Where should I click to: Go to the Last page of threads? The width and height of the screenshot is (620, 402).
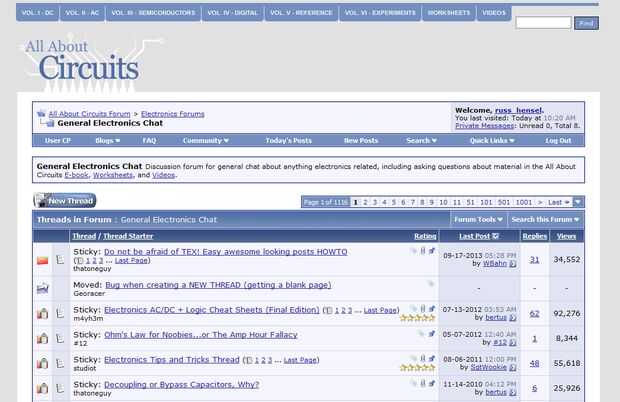[x=558, y=202]
